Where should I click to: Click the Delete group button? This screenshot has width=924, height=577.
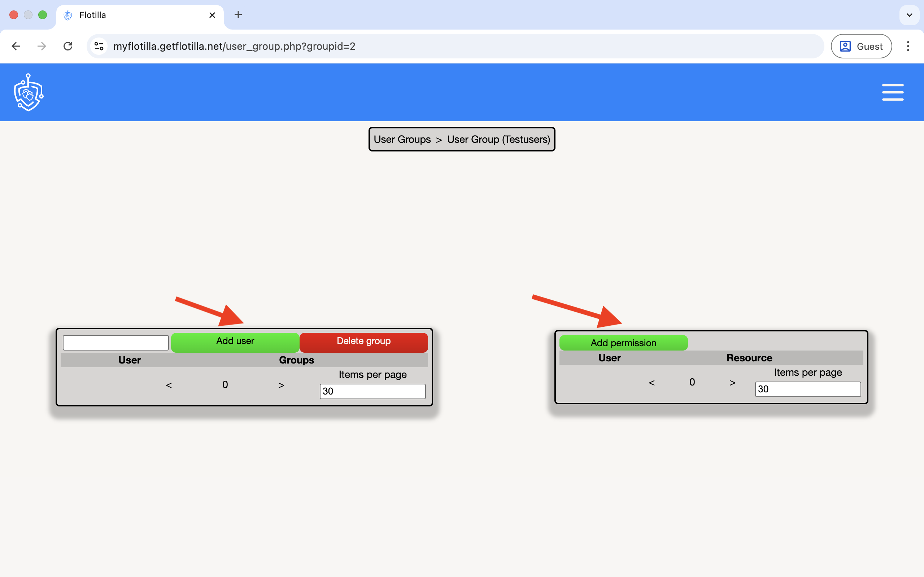coord(363,341)
